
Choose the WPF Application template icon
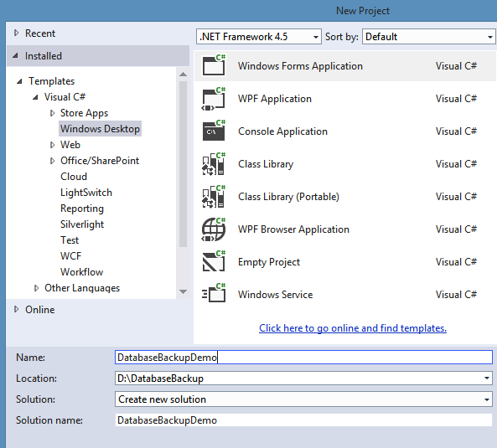[214, 99]
